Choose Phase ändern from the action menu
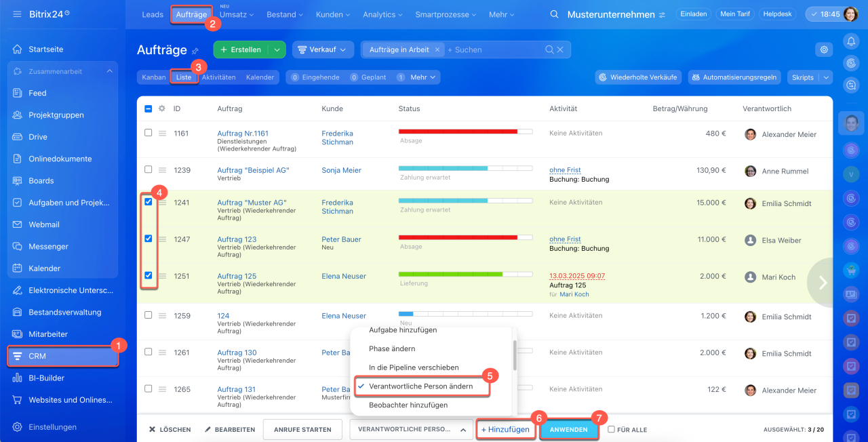The image size is (868, 442). (392, 348)
